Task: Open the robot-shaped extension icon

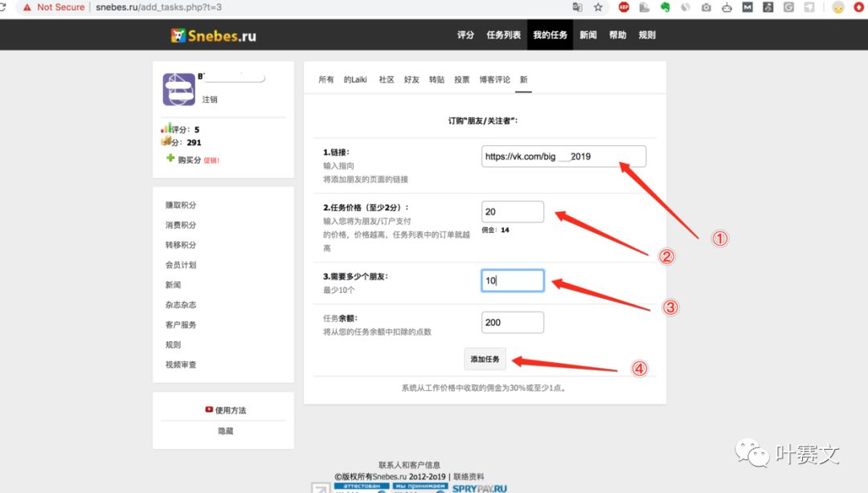Action: (x=726, y=7)
